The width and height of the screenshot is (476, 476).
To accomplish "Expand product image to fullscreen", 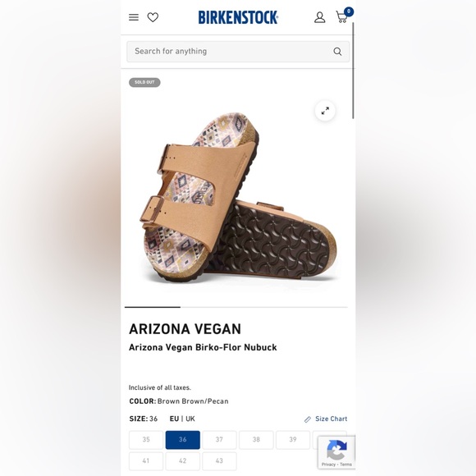I will pyautogui.click(x=325, y=111).
